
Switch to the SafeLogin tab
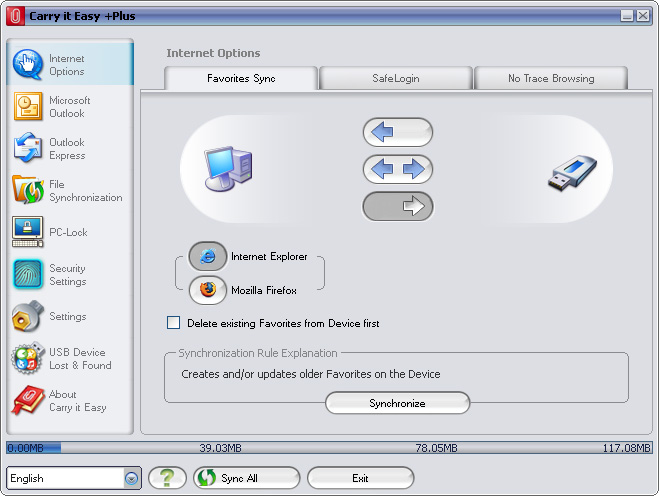[396, 78]
